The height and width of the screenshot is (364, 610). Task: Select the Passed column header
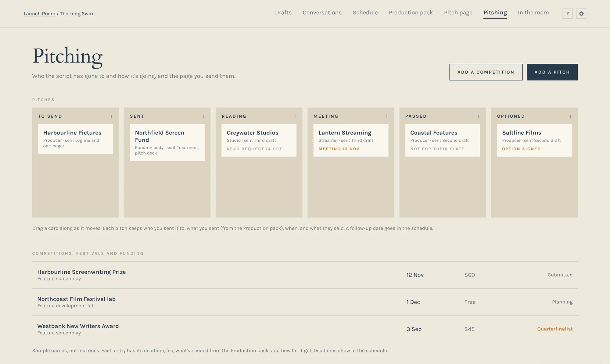(x=416, y=116)
